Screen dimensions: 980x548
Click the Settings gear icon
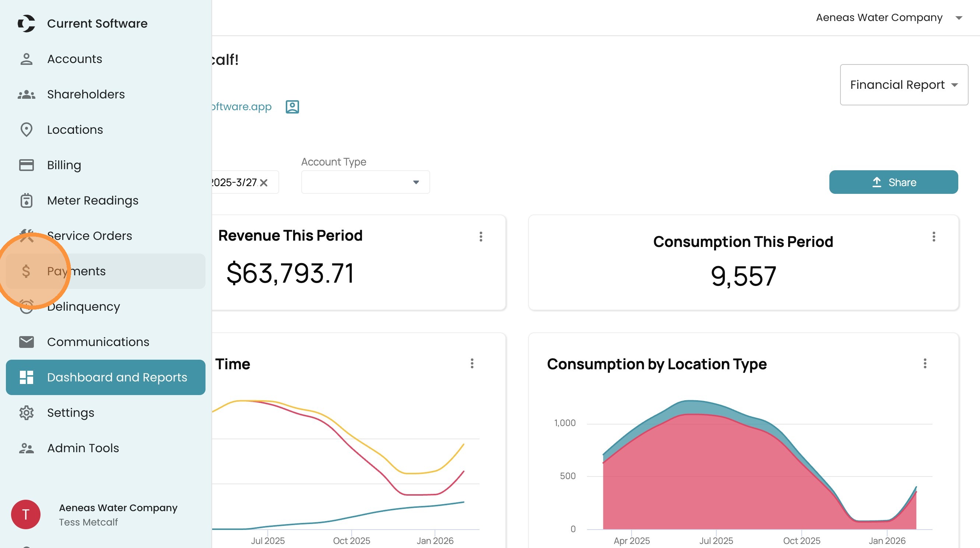point(26,412)
